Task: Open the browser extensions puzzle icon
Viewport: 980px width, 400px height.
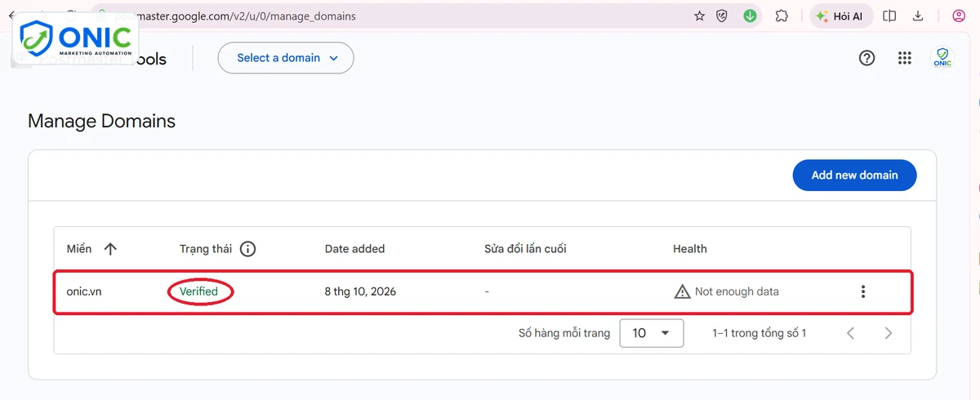Action: tap(782, 16)
